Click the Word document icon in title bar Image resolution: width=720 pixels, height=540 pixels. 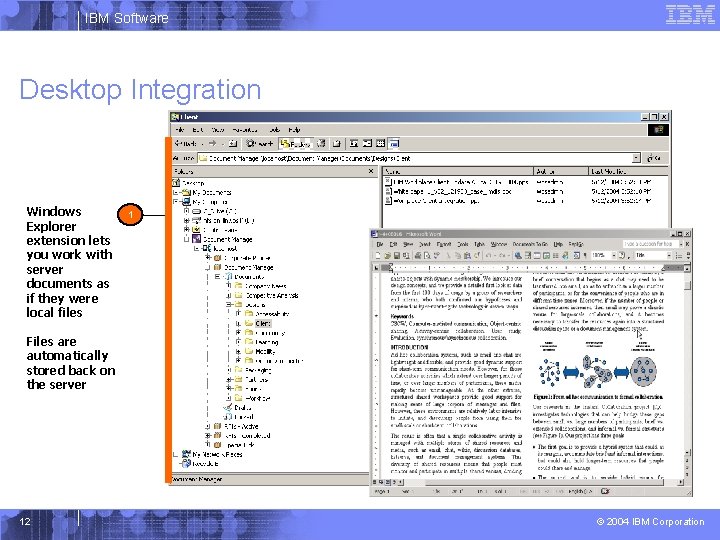pos(374,234)
